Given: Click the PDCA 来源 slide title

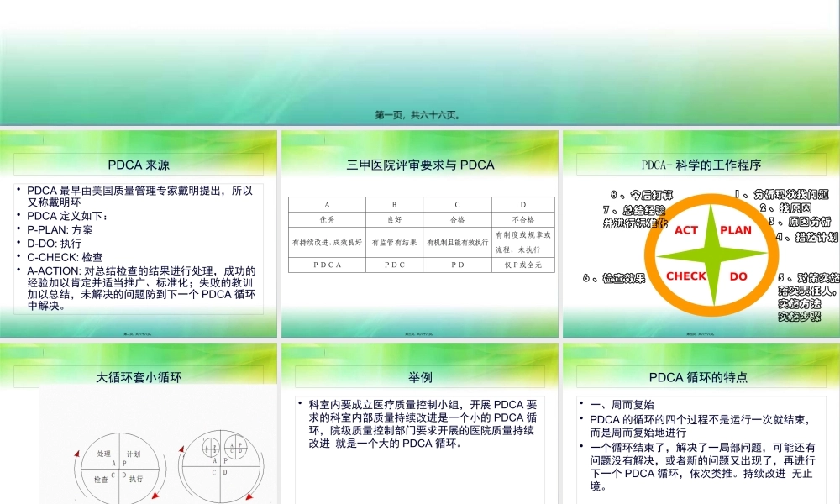Looking at the screenshot, I should [x=138, y=165].
